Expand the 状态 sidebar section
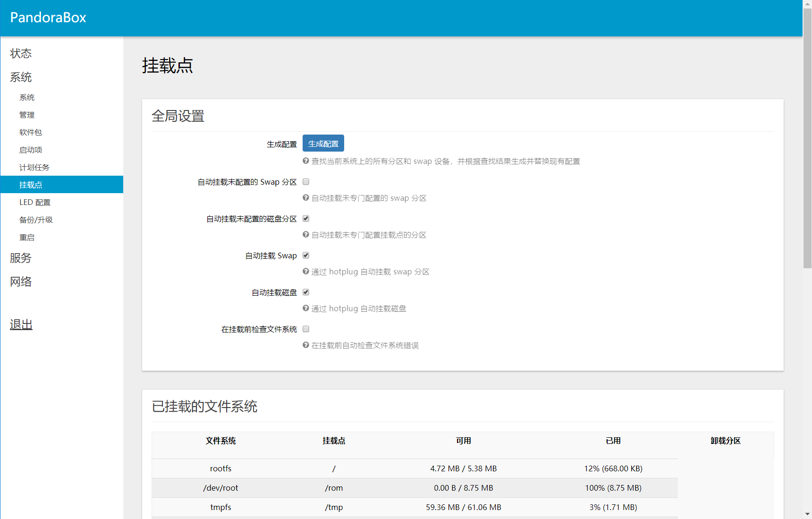 [21, 53]
